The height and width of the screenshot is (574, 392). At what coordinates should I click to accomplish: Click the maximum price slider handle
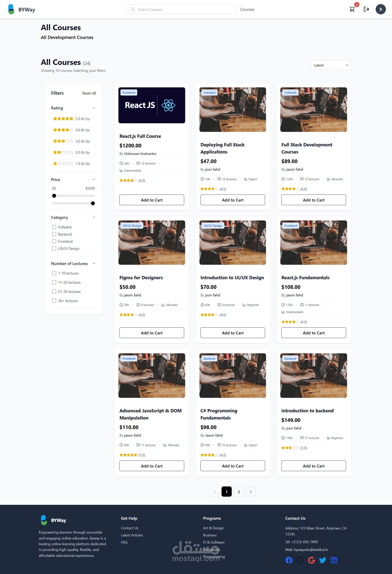[93, 203]
